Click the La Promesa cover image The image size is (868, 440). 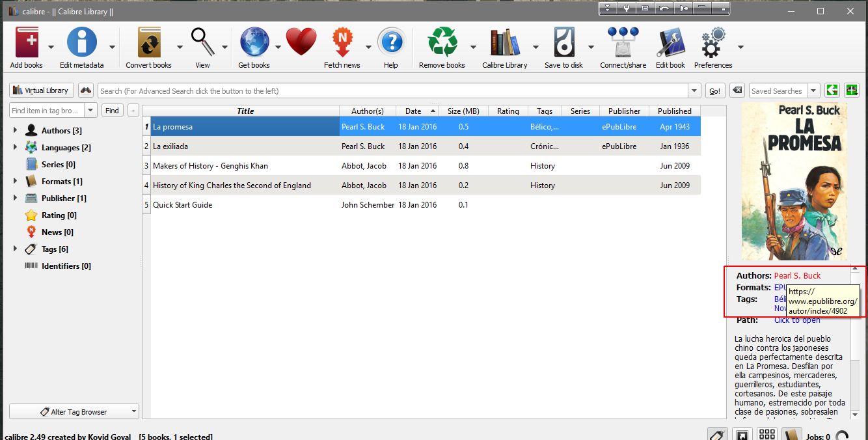tap(794, 181)
